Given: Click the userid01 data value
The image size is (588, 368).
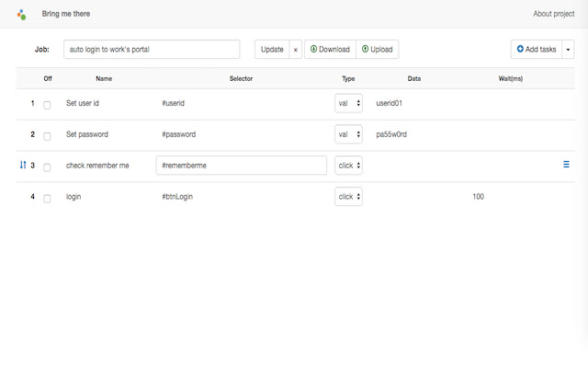Looking at the screenshot, I should (x=390, y=103).
